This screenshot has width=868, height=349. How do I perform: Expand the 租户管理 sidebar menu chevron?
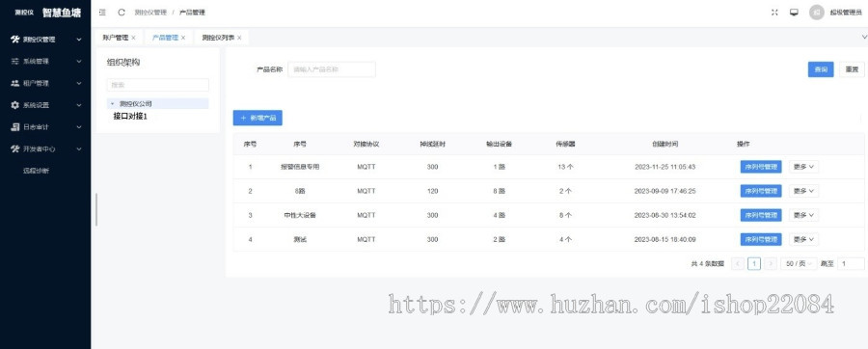click(79, 84)
